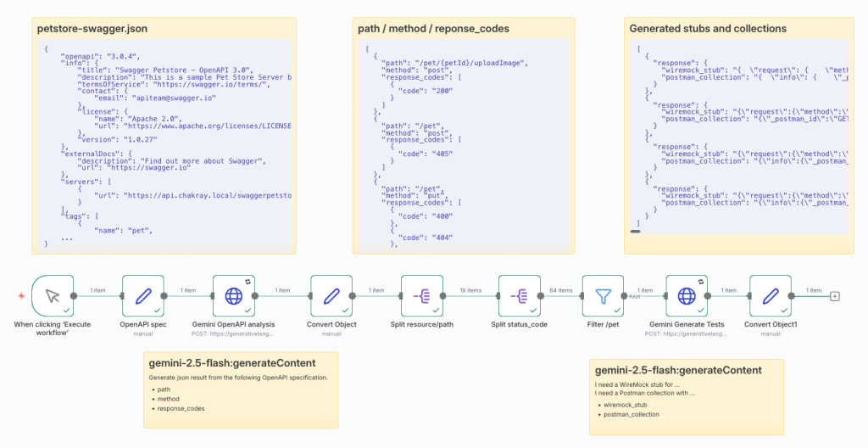868x448 pixels.
Task: Click the OpenAPI spec pencil node
Action: point(143,295)
